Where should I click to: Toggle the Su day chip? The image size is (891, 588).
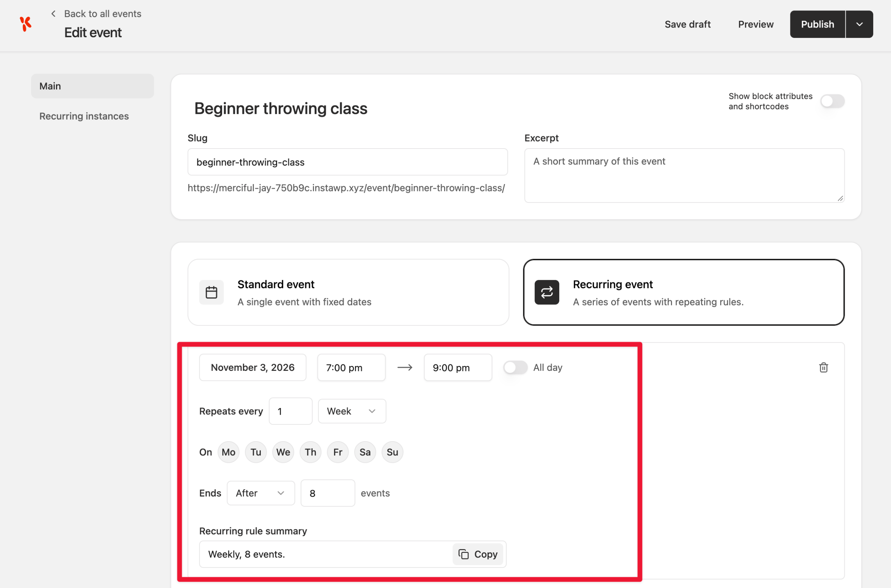[x=393, y=452]
